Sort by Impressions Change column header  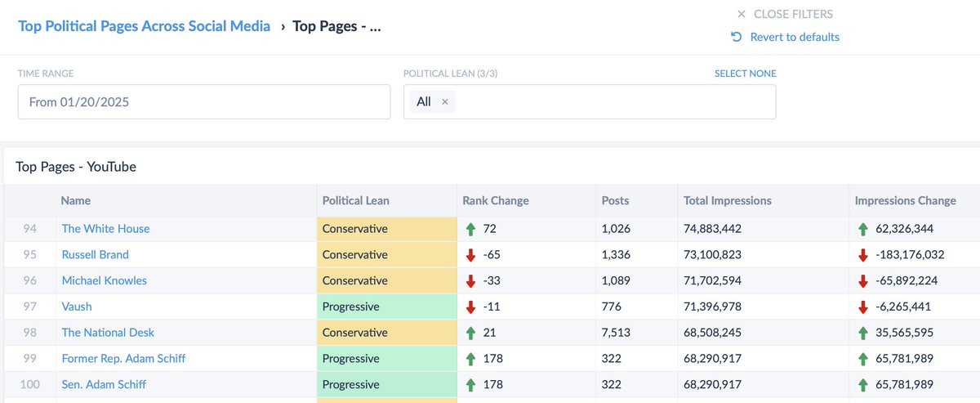[905, 200]
